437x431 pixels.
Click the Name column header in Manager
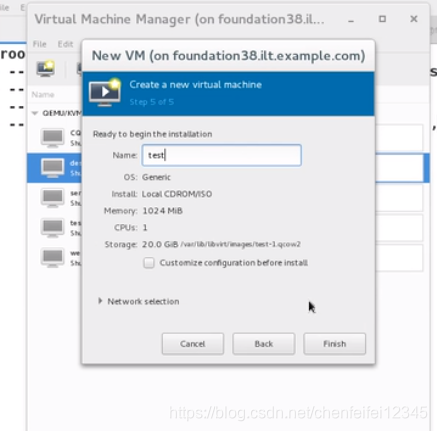click(43, 95)
